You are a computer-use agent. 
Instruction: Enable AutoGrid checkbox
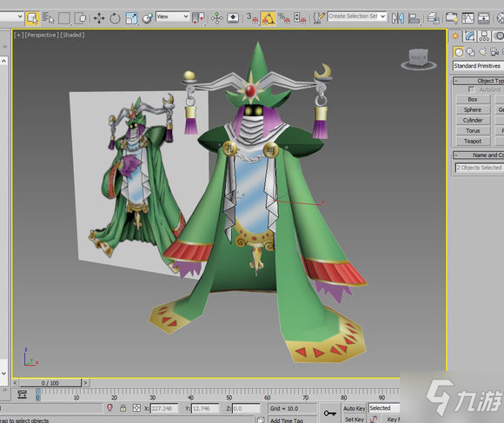(471, 89)
